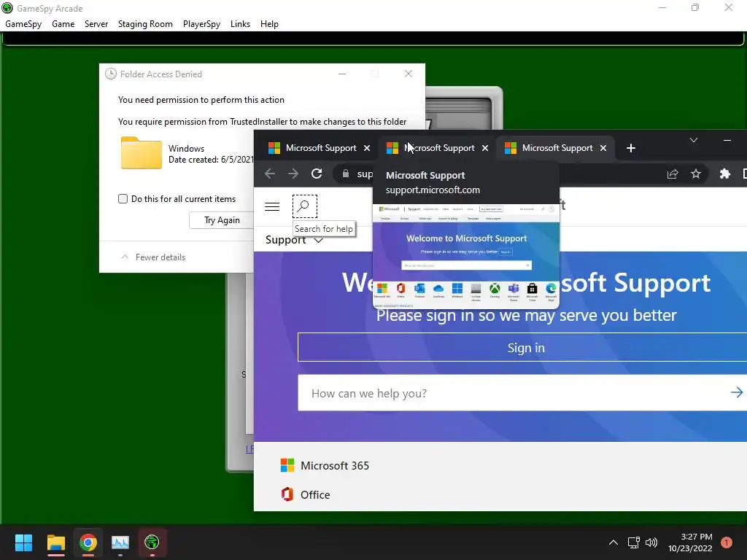The width and height of the screenshot is (747, 560).
Task: Open the hamburger menu on Support page
Action: pos(272,206)
